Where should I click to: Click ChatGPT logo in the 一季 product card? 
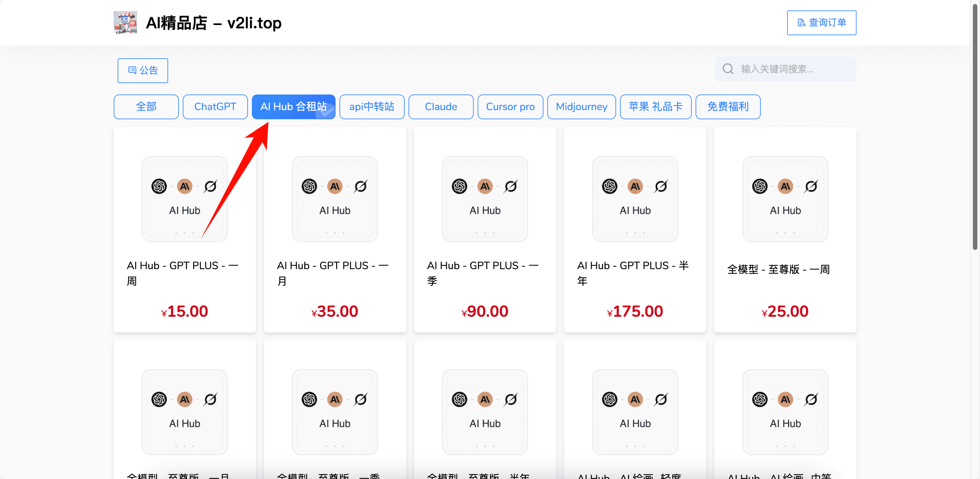[459, 186]
